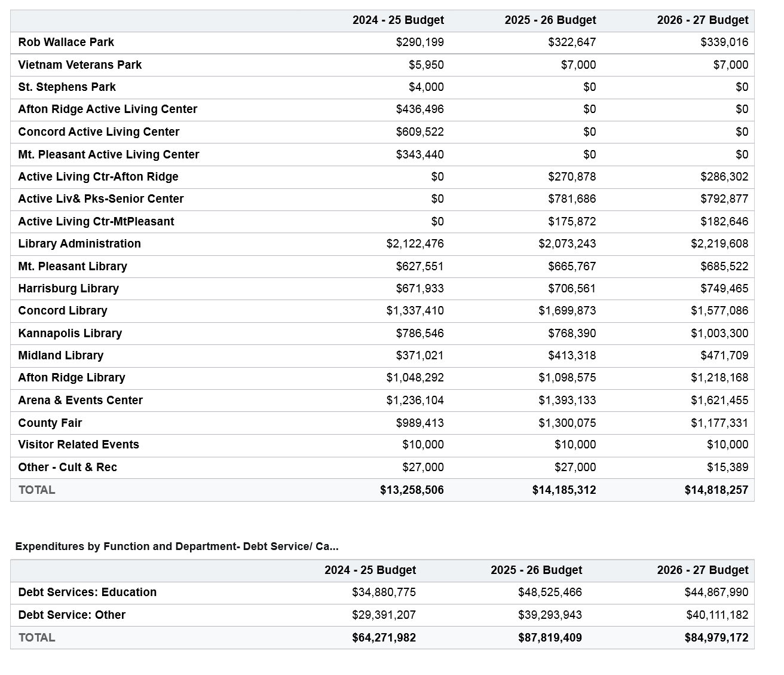This screenshot has height=675, width=784.
Task: Click Active Liv& Pks-Senior Center label
Action: (101, 199)
